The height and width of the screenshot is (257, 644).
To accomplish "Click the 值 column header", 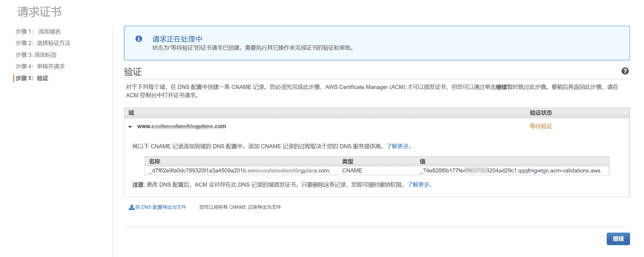I will tap(423, 161).
